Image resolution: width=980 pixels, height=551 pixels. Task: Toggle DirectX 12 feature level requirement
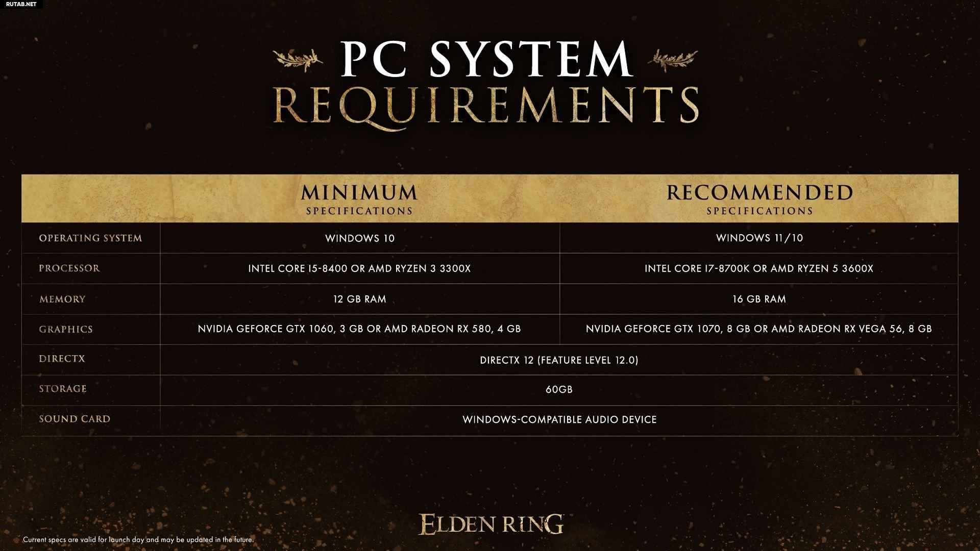559,360
